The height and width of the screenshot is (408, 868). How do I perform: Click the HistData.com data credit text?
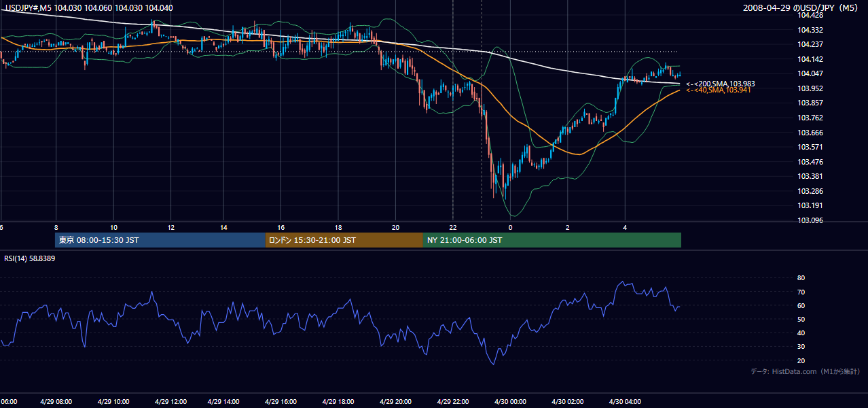click(x=806, y=371)
